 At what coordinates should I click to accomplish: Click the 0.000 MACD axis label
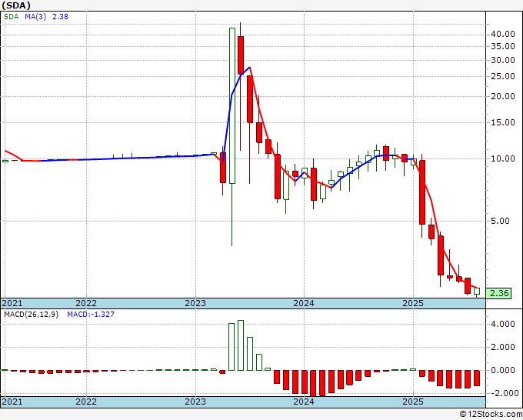coord(503,370)
